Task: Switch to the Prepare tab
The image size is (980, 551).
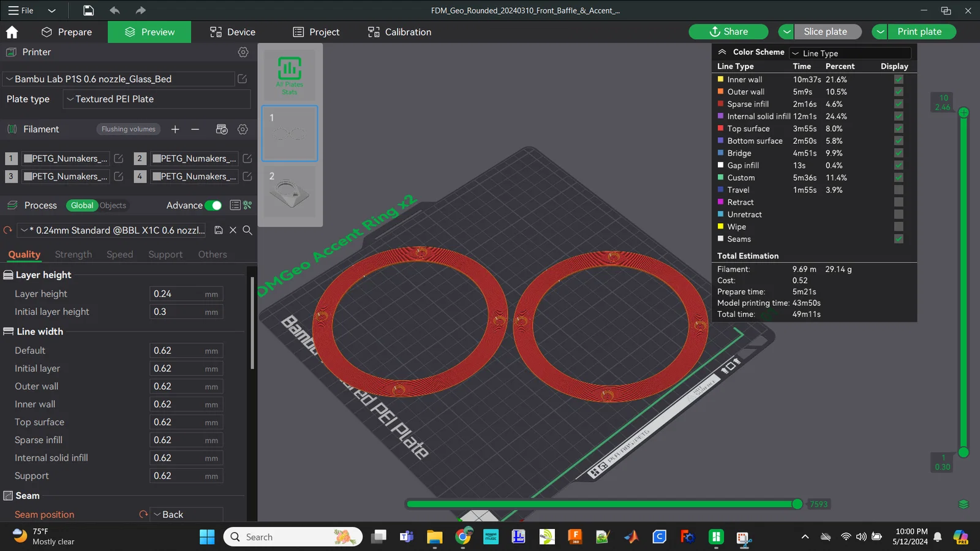Action: 67,32
